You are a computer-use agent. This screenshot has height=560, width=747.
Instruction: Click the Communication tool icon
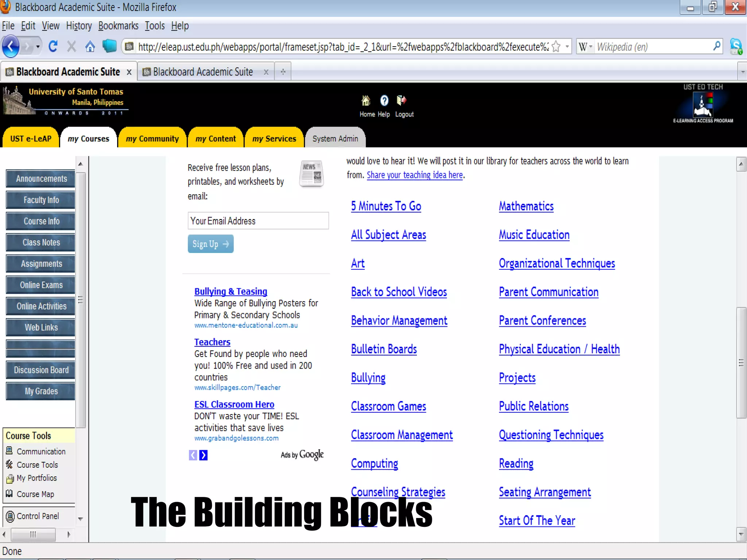click(x=9, y=451)
